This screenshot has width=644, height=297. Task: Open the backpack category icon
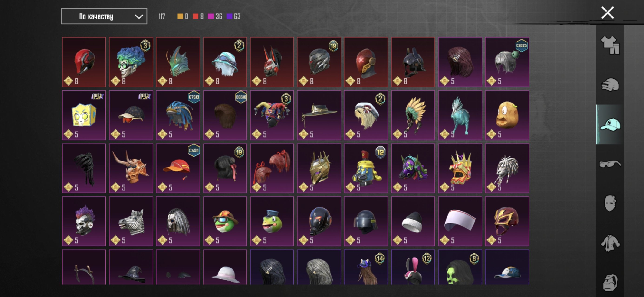tap(610, 283)
